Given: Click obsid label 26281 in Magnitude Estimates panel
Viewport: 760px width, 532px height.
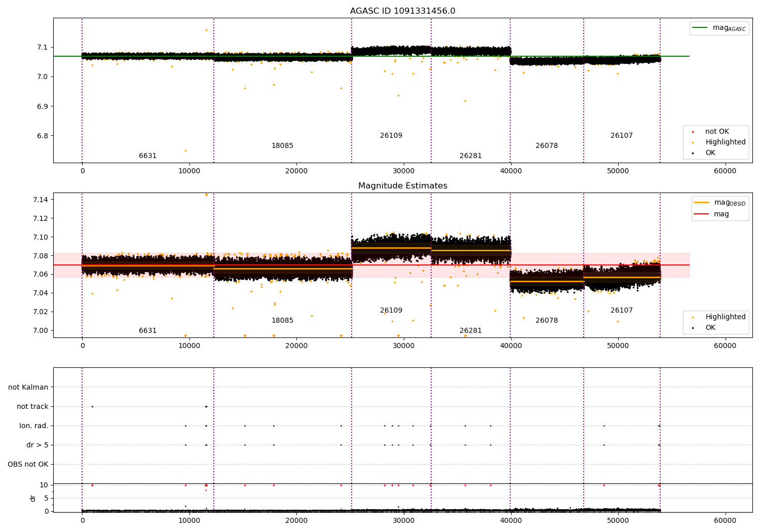Looking at the screenshot, I should pos(471,331).
